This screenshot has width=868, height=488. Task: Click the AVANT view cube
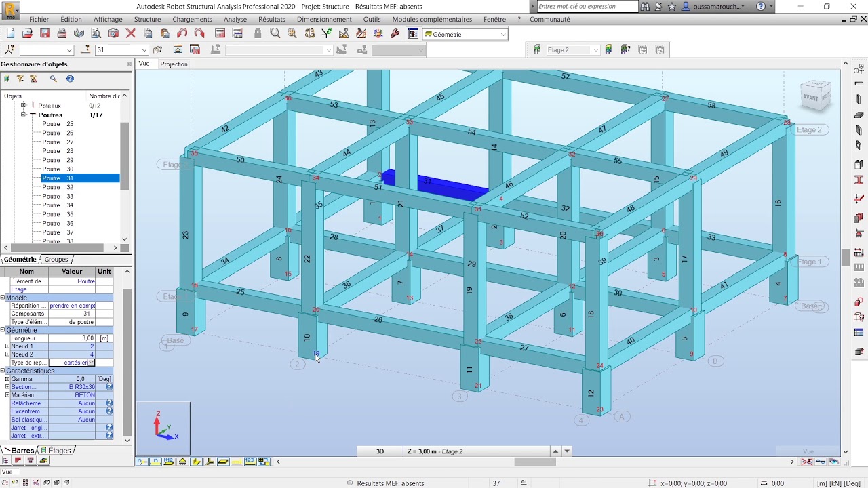pos(815,96)
